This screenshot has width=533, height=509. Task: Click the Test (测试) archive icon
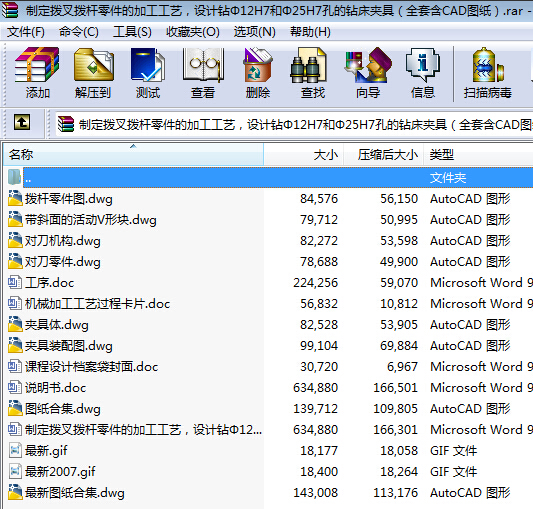[148, 65]
